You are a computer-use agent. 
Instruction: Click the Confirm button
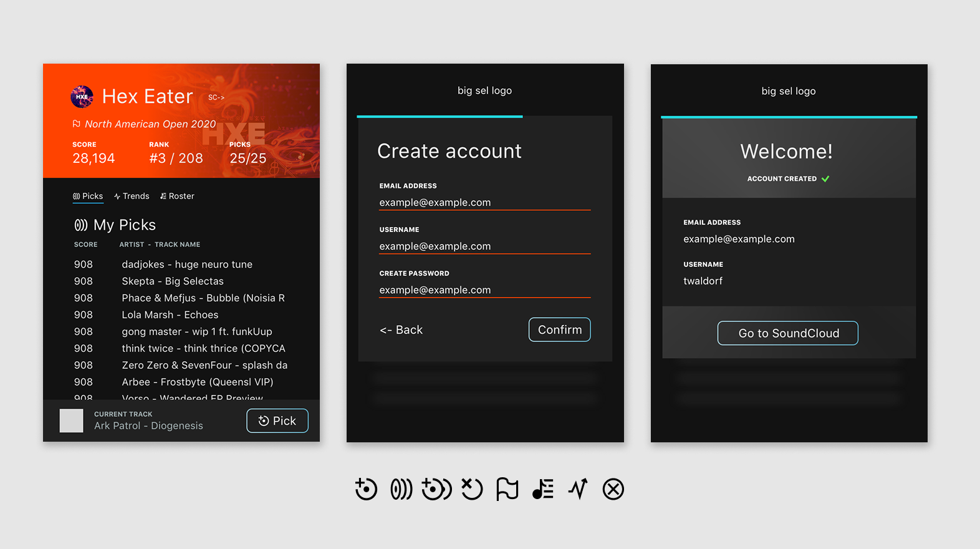[559, 329]
